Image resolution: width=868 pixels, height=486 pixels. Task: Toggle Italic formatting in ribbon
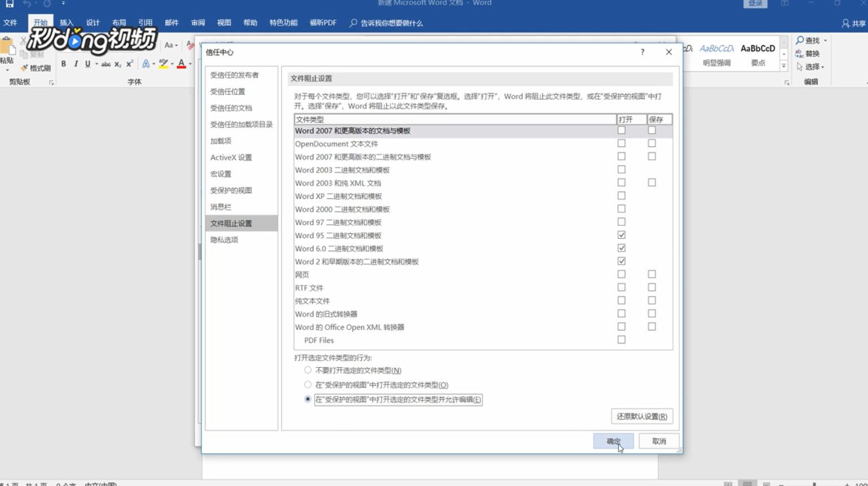[76, 64]
